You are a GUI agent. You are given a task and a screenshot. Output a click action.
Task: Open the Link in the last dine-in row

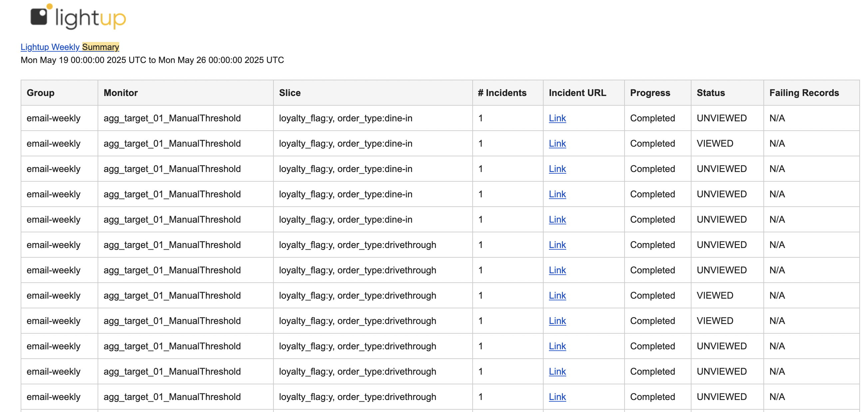(557, 219)
